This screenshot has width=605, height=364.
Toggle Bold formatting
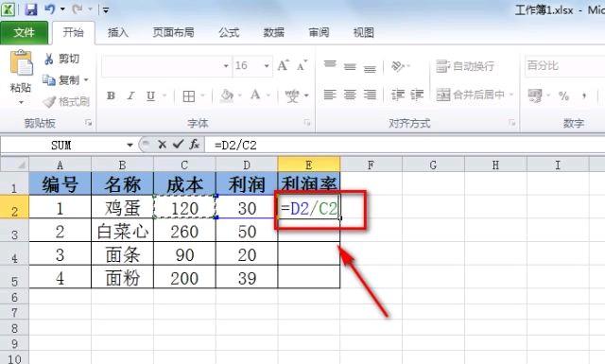tap(111, 95)
